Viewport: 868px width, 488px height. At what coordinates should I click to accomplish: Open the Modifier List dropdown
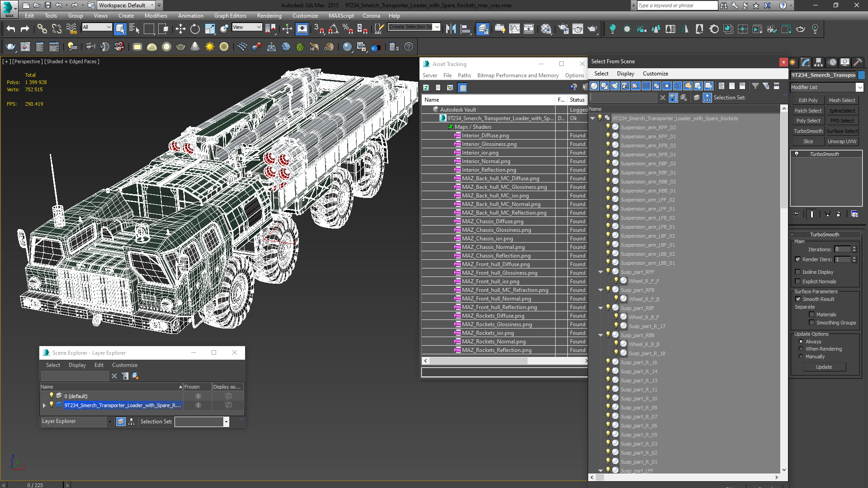tap(859, 87)
